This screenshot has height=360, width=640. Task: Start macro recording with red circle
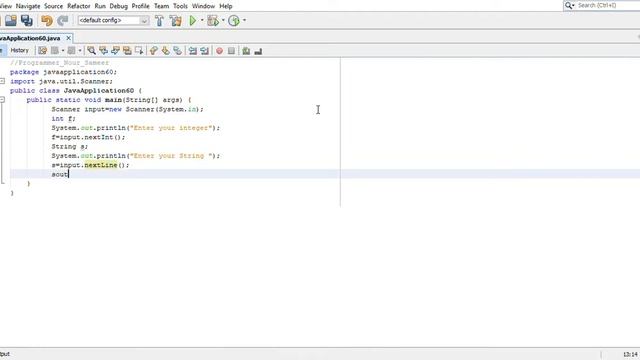pos(220,51)
